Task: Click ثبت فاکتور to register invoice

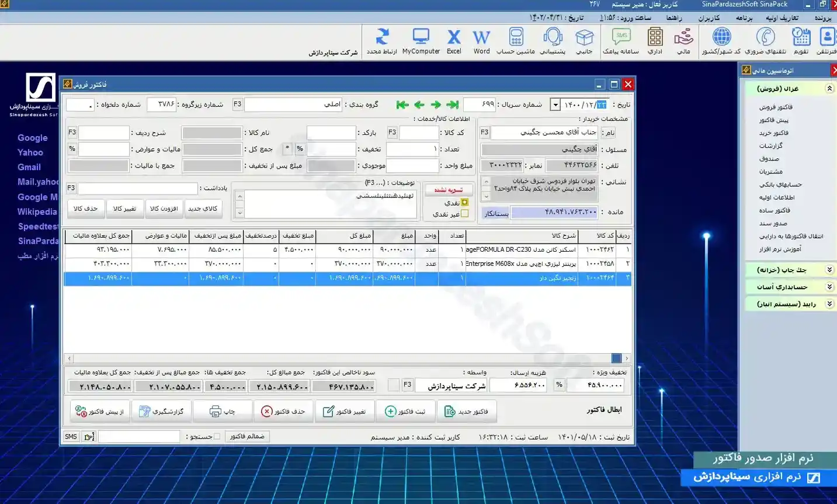Action: click(405, 412)
